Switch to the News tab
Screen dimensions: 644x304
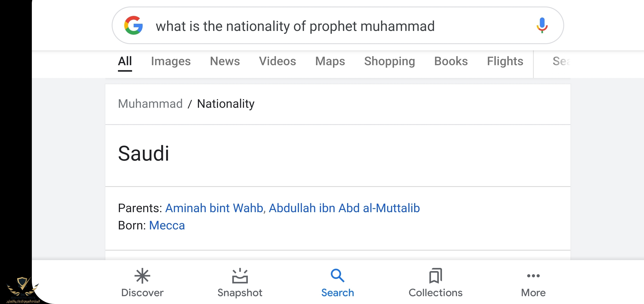(225, 61)
